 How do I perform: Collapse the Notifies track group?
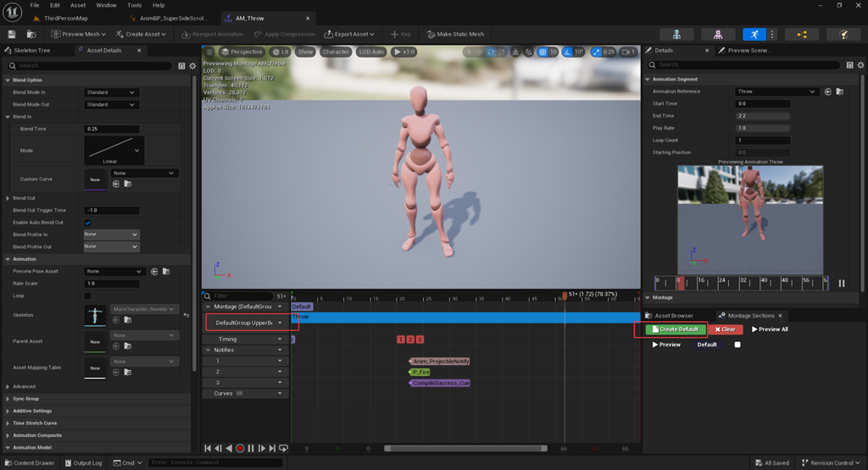[209, 350]
